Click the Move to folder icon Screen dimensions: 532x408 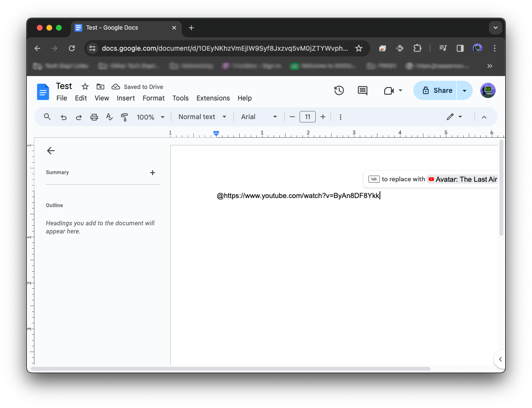100,87
